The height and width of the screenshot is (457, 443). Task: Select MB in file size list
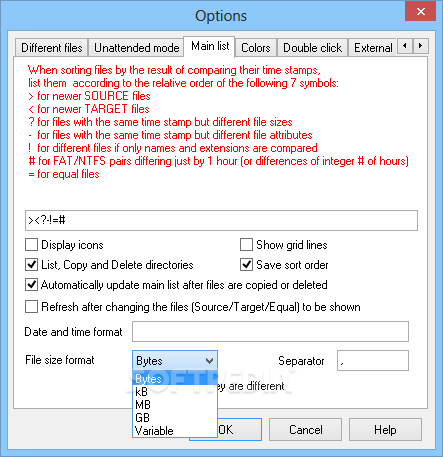[175, 405]
